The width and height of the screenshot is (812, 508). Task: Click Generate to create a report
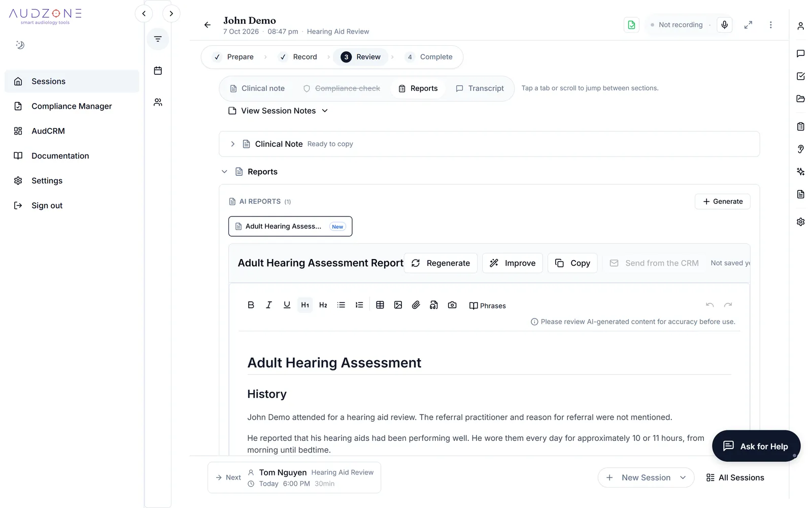click(x=723, y=202)
